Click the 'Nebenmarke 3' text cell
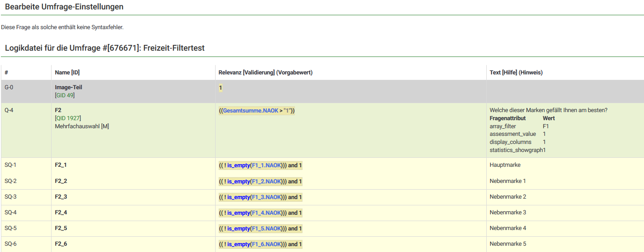The height and width of the screenshot is (252, 644). [x=508, y=213]
